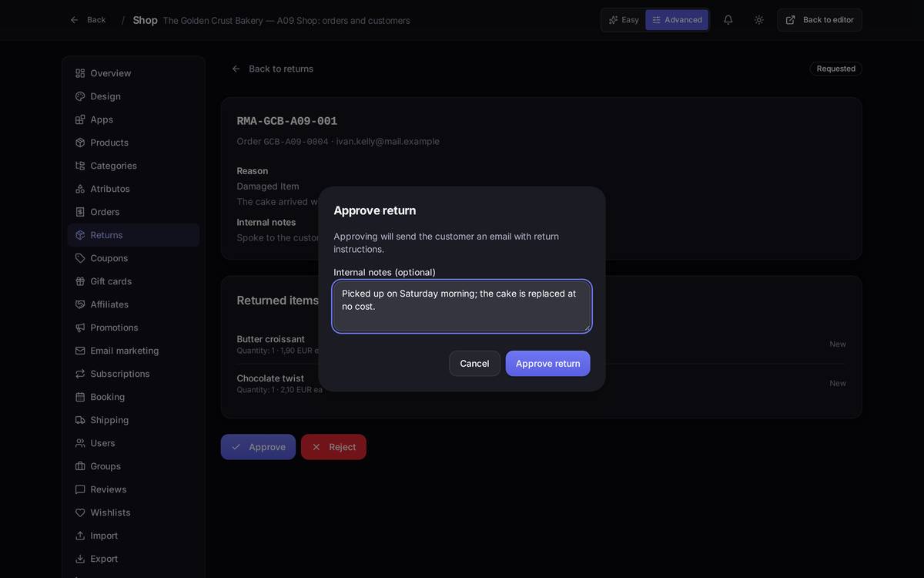Click the Butter croissant item name
Image resolution: width=924 pixels, height=578 pixels.
click(271, 339)
